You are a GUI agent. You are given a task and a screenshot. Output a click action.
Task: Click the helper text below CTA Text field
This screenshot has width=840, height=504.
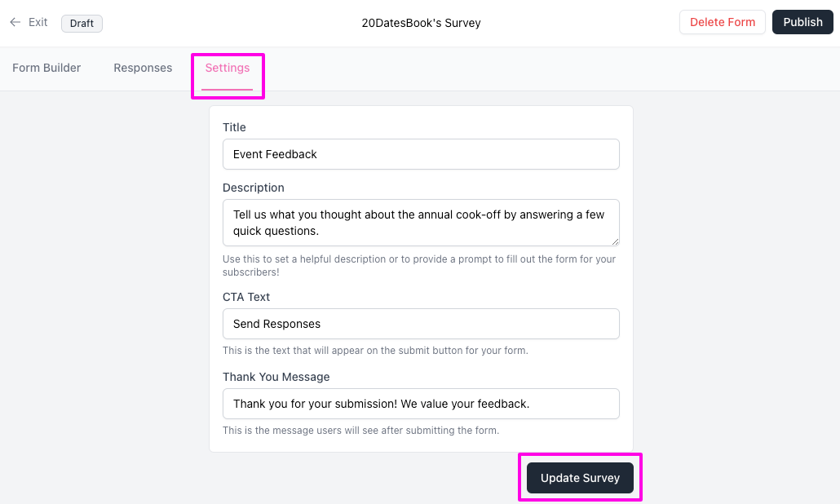coord(375,351)
